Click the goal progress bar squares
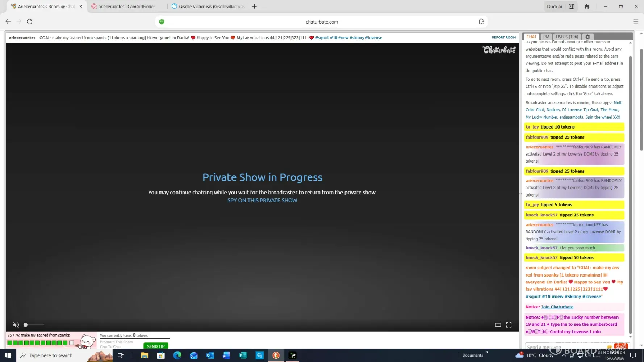The image size is (644, 362). point(41,343)
